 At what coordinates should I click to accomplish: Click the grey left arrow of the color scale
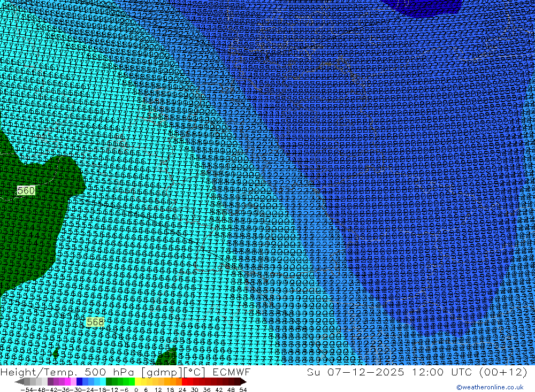19,381
